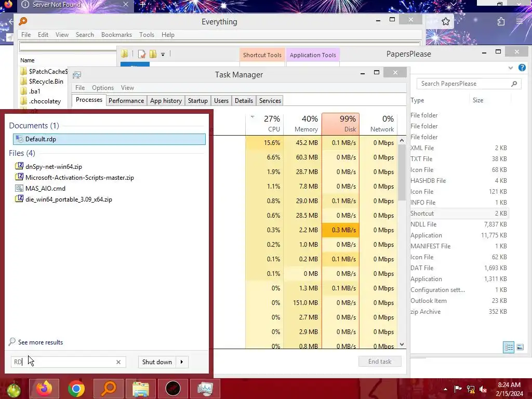The width and height of the screenshot is (532, 399).
Task: Open Everything Help menu
Action: click(x=168, y=35)
